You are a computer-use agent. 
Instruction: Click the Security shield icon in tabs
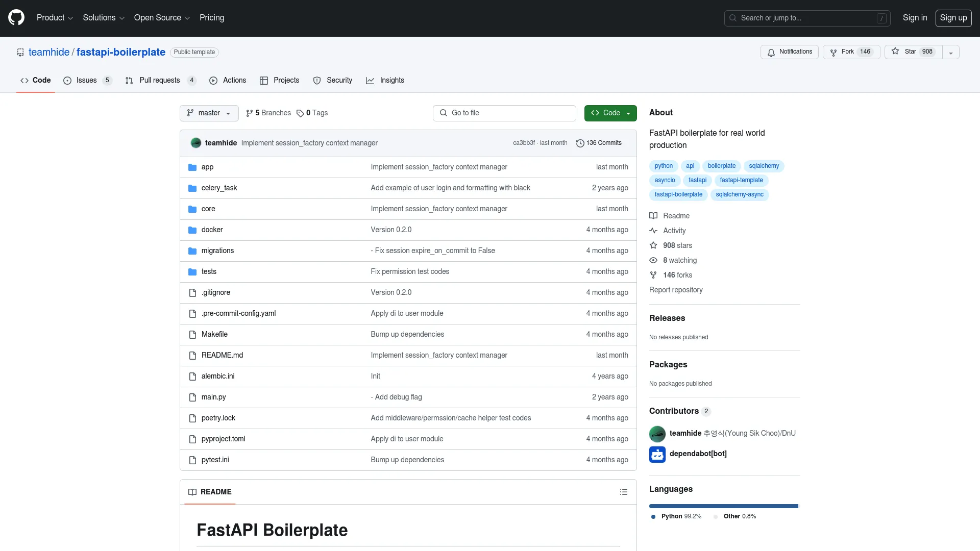316,80
